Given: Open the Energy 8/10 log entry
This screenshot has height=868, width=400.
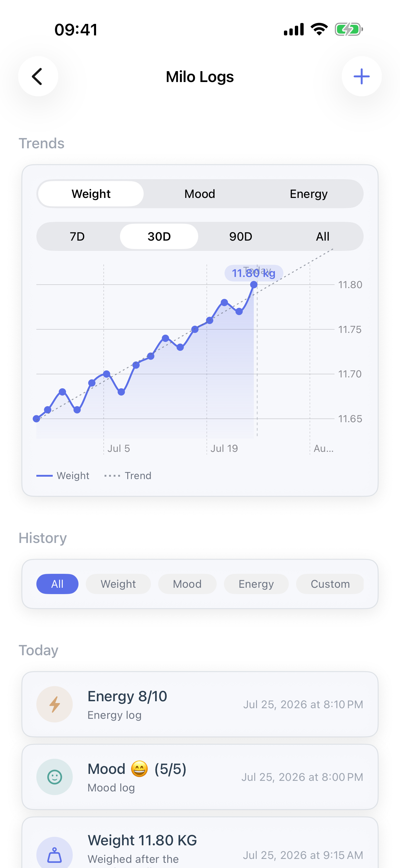Looking at the screenshot, I should point(200,704).
